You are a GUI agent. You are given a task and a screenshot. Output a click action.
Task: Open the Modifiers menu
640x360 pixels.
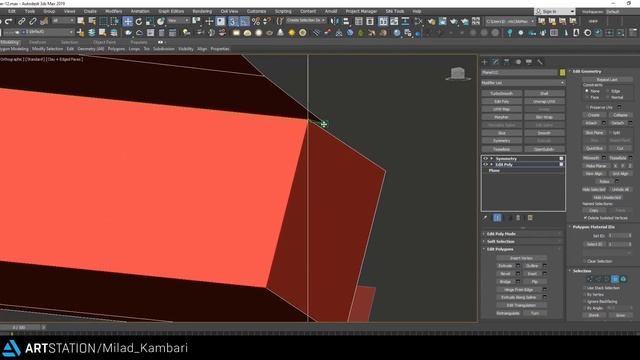point(113,11)
